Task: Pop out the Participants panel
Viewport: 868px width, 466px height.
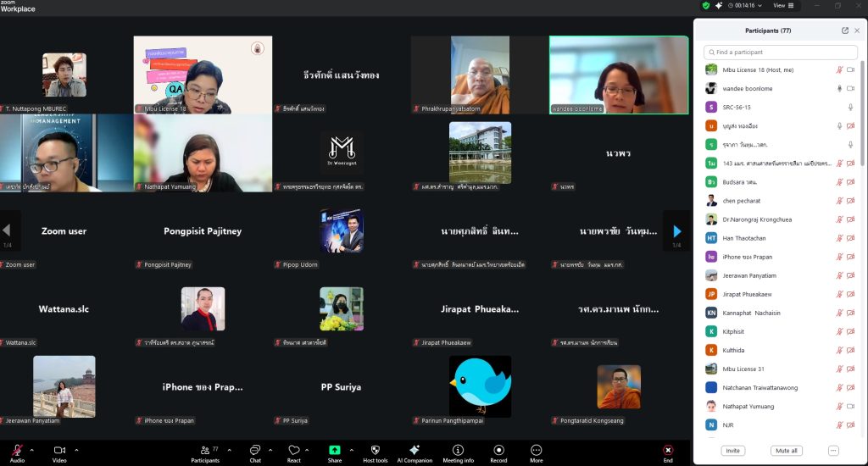Action: 844,31
